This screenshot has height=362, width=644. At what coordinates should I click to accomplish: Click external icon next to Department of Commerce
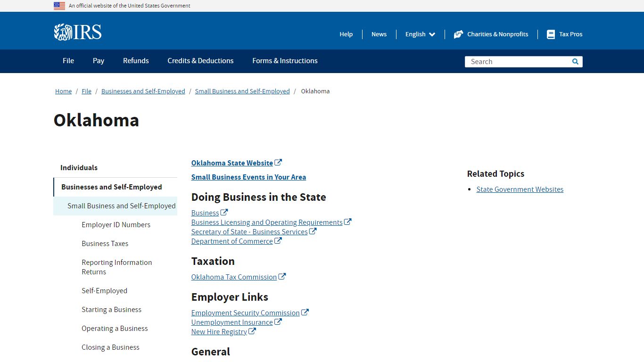[278, 240]
